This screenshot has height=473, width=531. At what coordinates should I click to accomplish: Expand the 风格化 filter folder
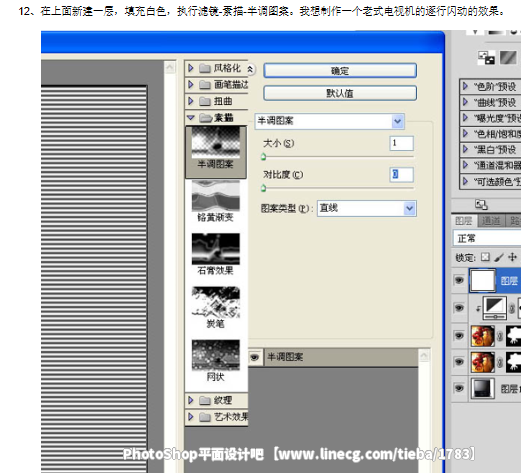point(191,68)
